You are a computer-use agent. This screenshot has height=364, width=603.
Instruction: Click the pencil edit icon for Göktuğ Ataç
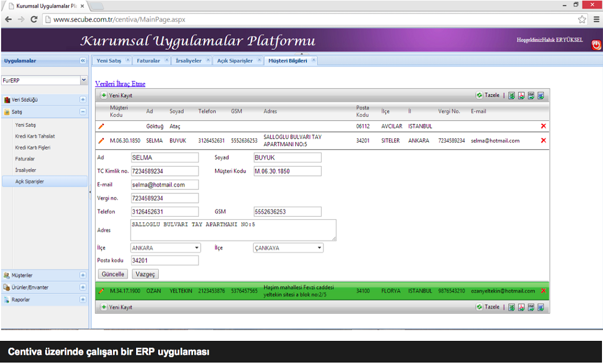[101, 126]
